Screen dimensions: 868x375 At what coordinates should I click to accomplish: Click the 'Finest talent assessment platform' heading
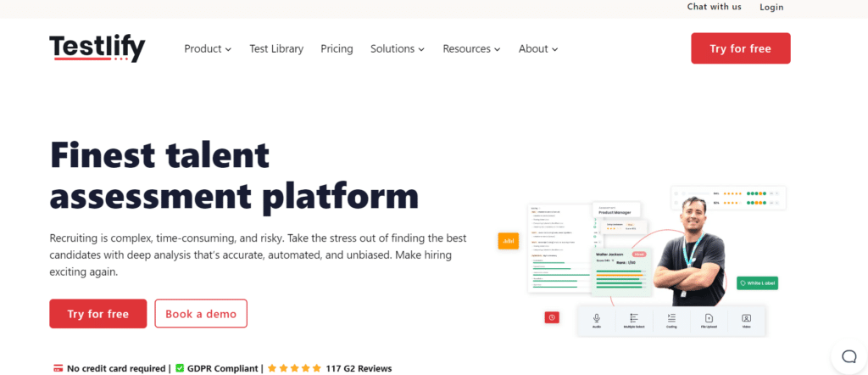pos(234,176)
